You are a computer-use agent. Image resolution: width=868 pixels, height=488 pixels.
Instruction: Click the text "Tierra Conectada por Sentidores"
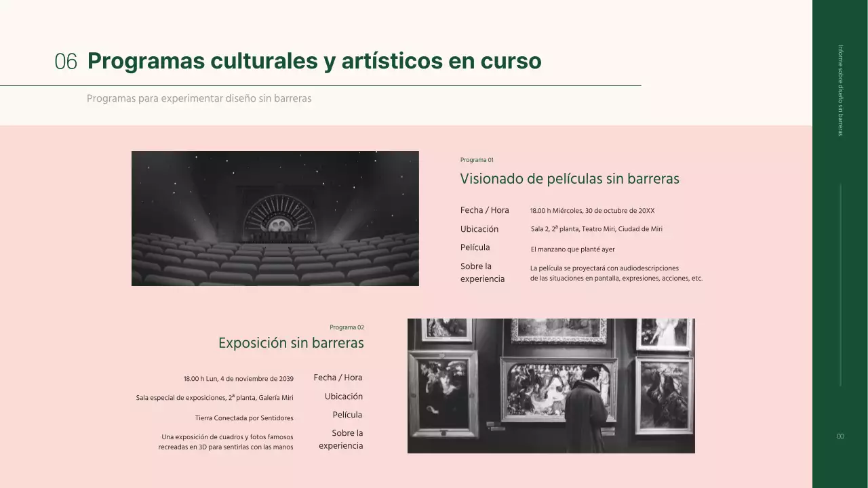click(244, 418)
